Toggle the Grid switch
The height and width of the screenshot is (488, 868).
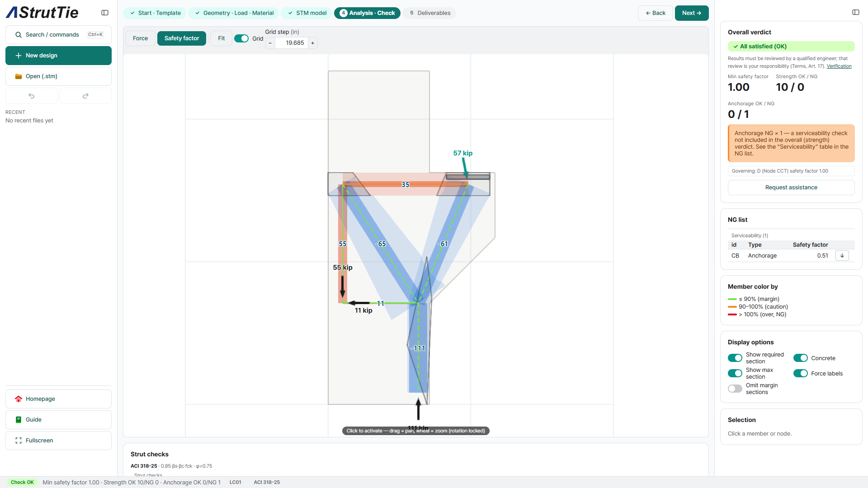click(x=241, y=39)
